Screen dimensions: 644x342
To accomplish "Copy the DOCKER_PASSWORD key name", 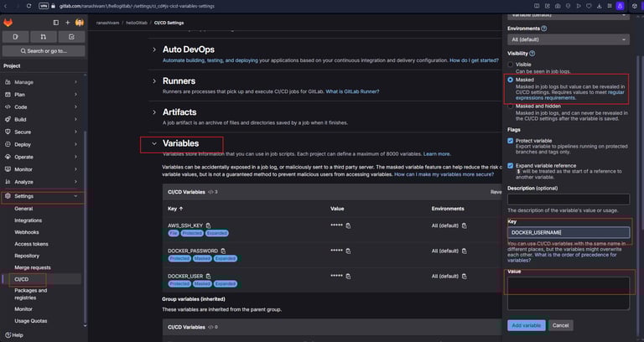I will point(223,251).
